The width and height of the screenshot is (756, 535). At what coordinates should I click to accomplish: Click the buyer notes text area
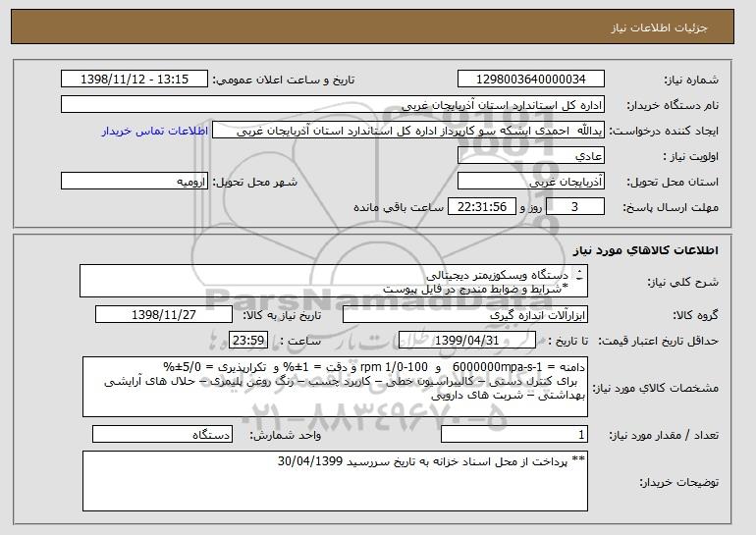(x=335, y=481)
